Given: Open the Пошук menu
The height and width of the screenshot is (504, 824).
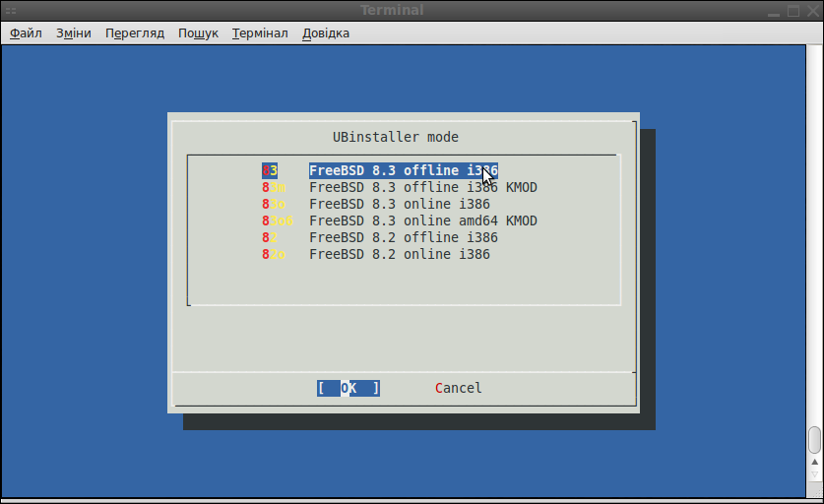Looking at the screenshot, I should 198,33.
